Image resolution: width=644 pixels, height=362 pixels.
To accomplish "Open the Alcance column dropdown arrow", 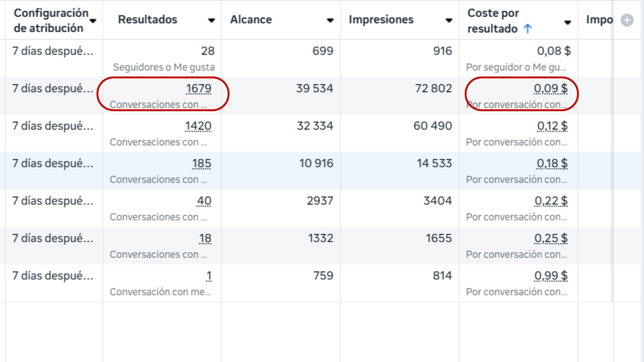I will 330,20.
